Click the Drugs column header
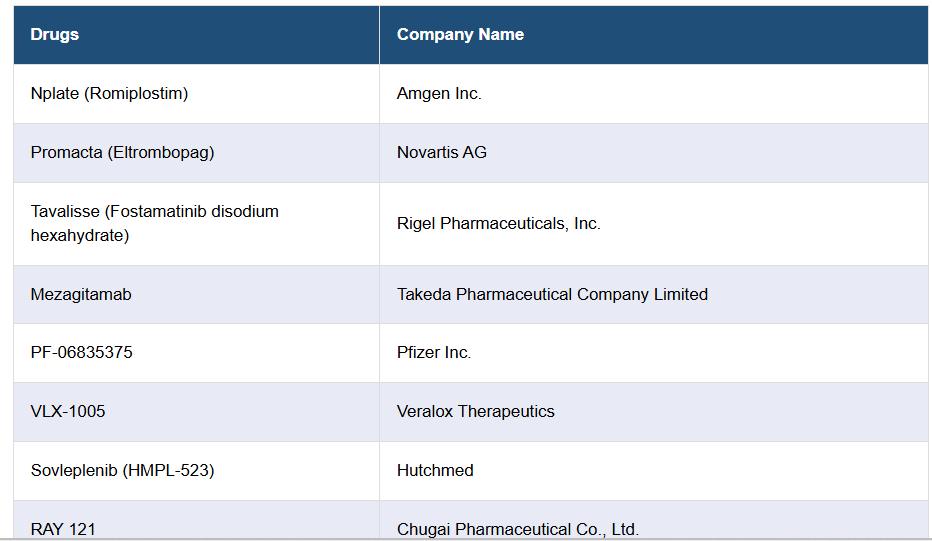 coord(55,35)
